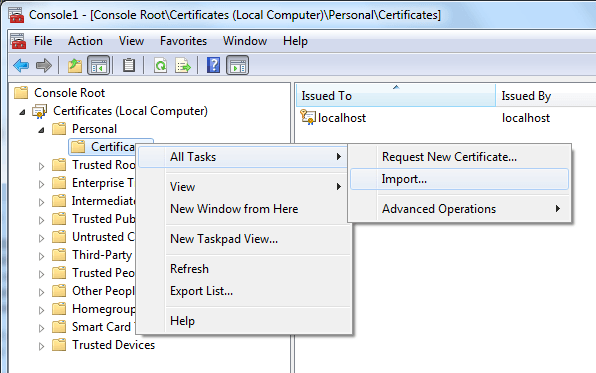
Task: Collapse Certificates (Local Computer) node
Action: [x=22, y=112]
